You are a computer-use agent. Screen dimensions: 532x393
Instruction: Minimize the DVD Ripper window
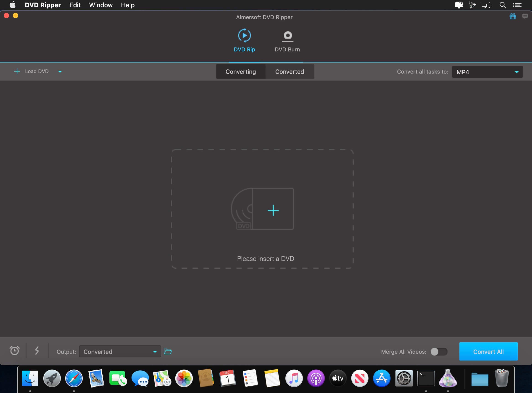pyautogui.click(x=16, y=16)
